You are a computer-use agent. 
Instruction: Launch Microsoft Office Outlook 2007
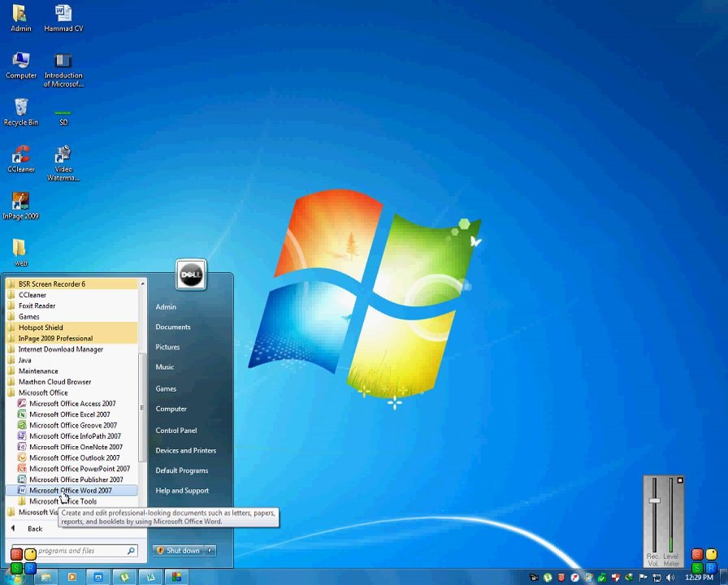point(71,457)
